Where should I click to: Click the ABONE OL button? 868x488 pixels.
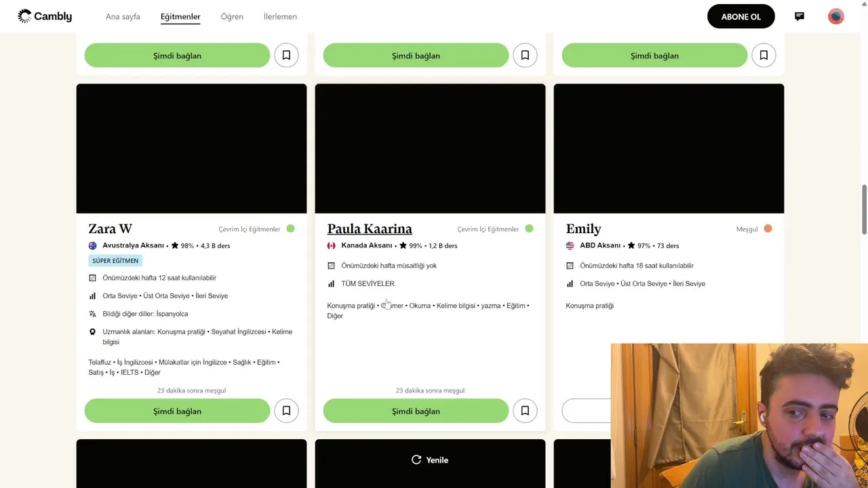[x=741, y=16]
